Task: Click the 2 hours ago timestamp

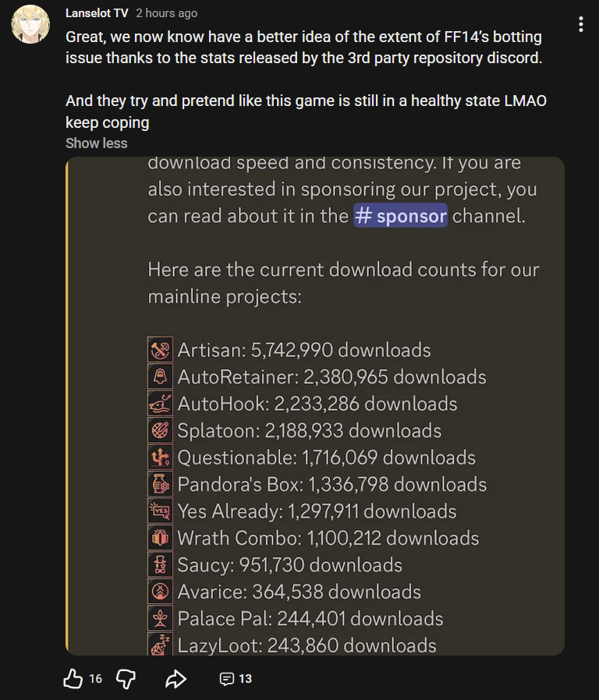Action: (167, 13)
